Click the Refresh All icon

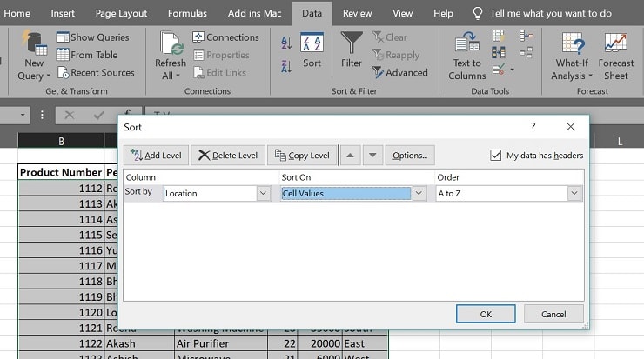point(171,55)
